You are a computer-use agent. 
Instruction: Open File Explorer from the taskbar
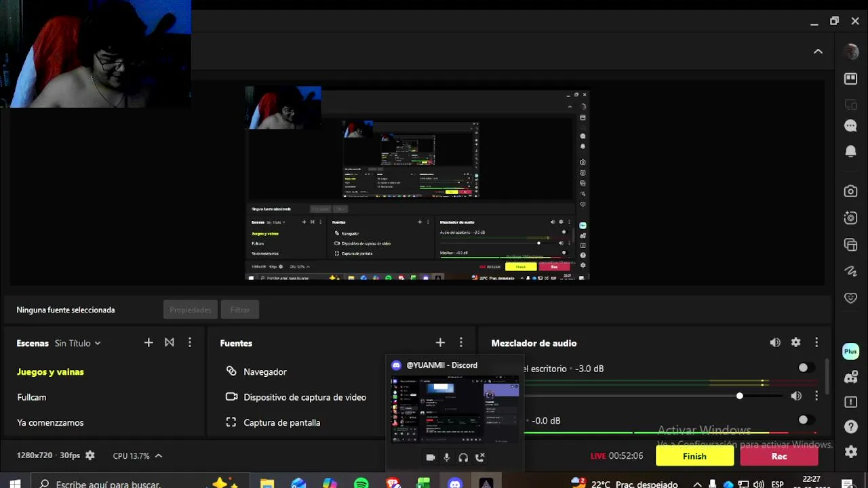[267, 483]
